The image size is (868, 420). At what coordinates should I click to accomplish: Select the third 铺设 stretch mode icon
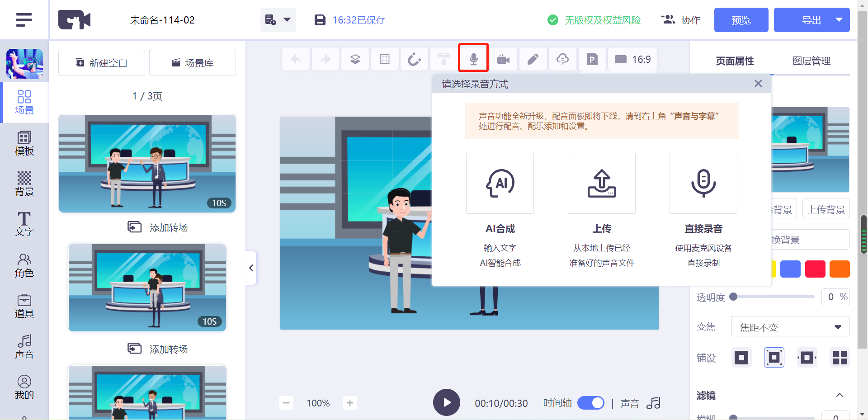(x=807, y=358)
